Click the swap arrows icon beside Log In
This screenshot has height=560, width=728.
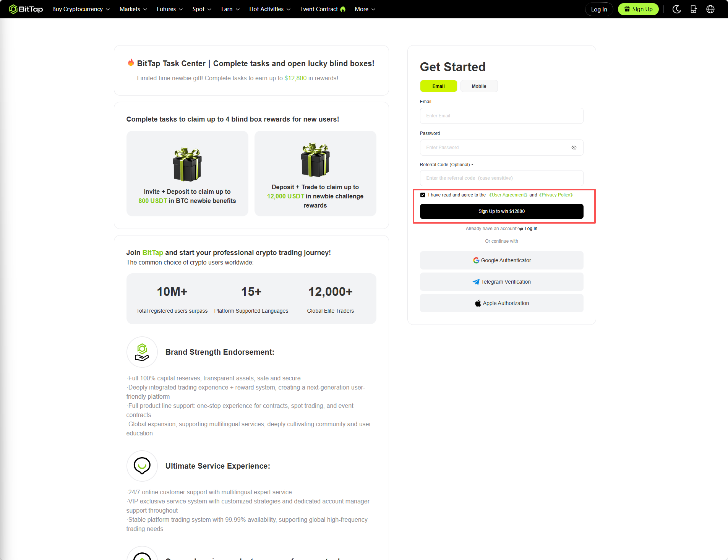(521, 229)
